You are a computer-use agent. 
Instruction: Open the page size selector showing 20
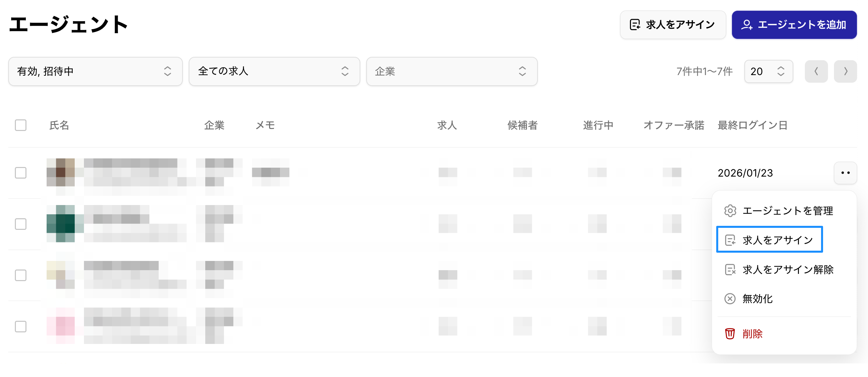(x=768, y=71)
